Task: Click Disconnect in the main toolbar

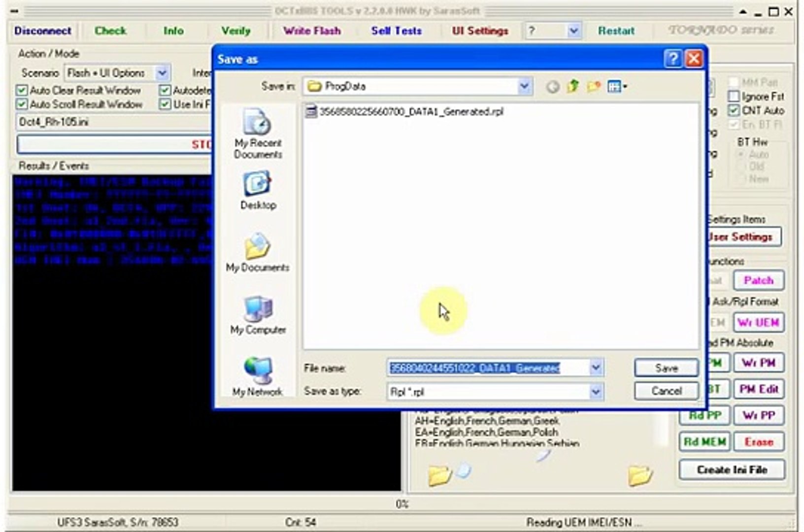Action: [x=43, y=31]
